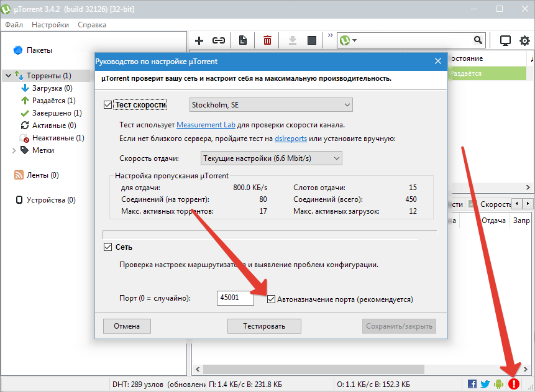Create new torrent file icon
The image size is (535, 392).
(x=242, y=40)
